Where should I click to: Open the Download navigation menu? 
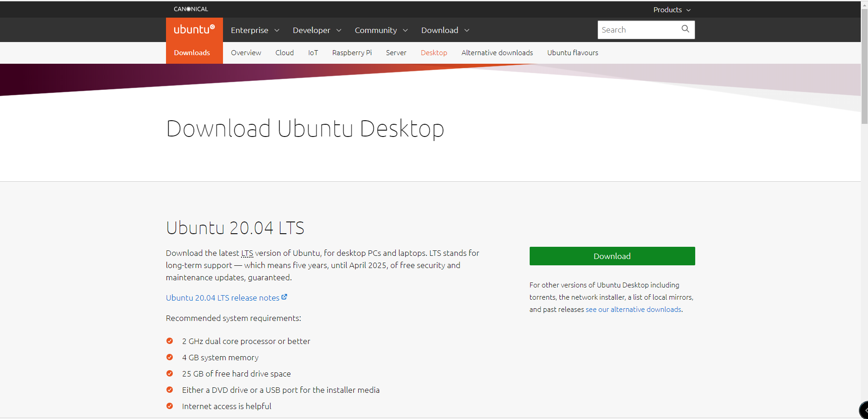[x=446, y=30]
